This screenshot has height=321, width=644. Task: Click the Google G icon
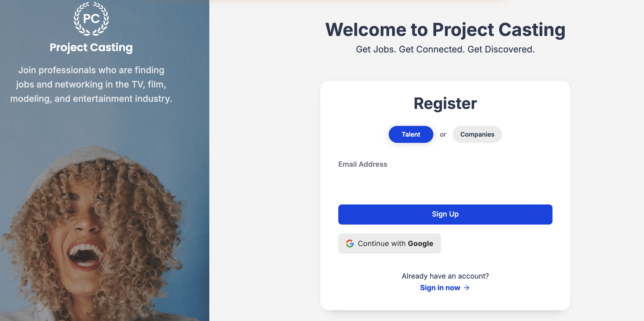click(350, 243)
